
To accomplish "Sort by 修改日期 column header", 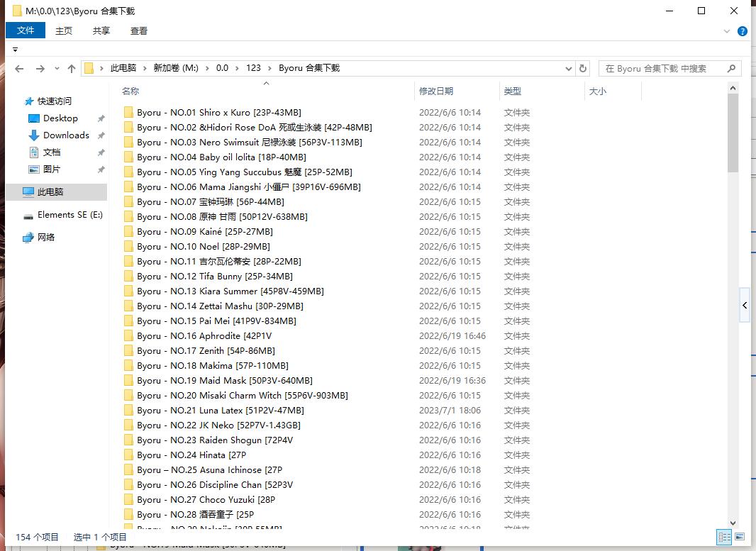I will click(436, 91).
